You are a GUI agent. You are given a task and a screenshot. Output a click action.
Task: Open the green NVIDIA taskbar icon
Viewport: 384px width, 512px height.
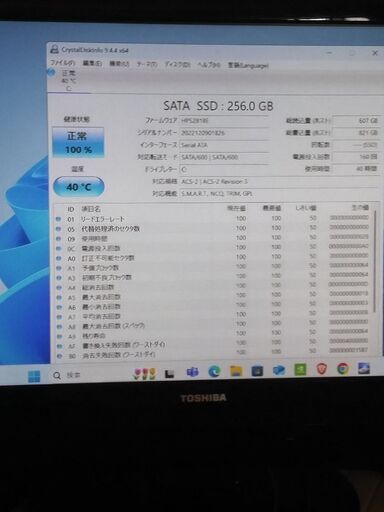click(x=300, y=369)
